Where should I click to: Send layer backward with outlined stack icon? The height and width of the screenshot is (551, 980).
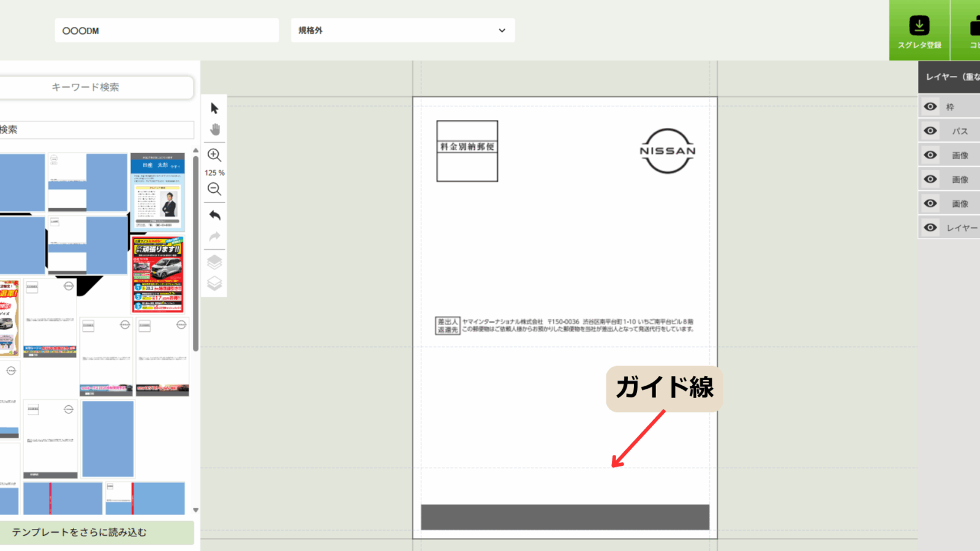[x=214, y=283]
